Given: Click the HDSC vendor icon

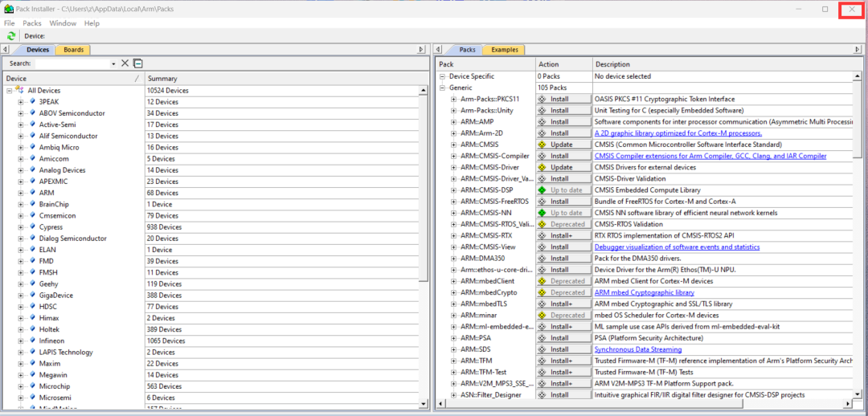Looking at the screenshot, I should 32,307.
